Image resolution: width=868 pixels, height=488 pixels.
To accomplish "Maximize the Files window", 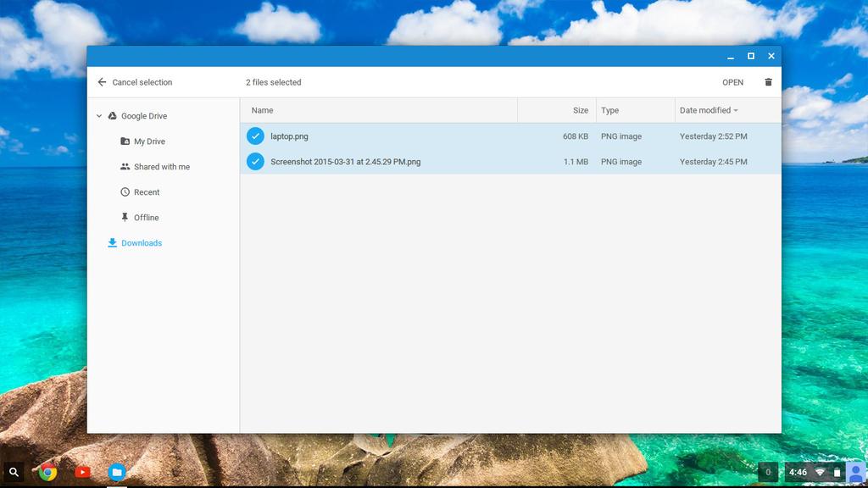I will point(751,56).
